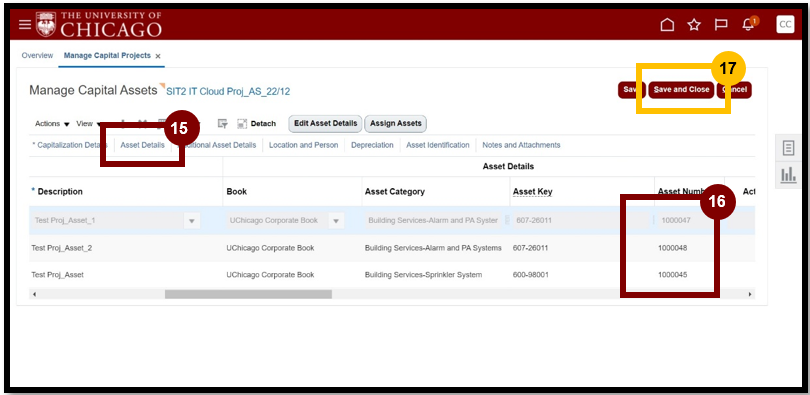Viewport: 810px width, 395px height.
Task: Open the hamburger navigator menu
Action: (x=25, y=25)
